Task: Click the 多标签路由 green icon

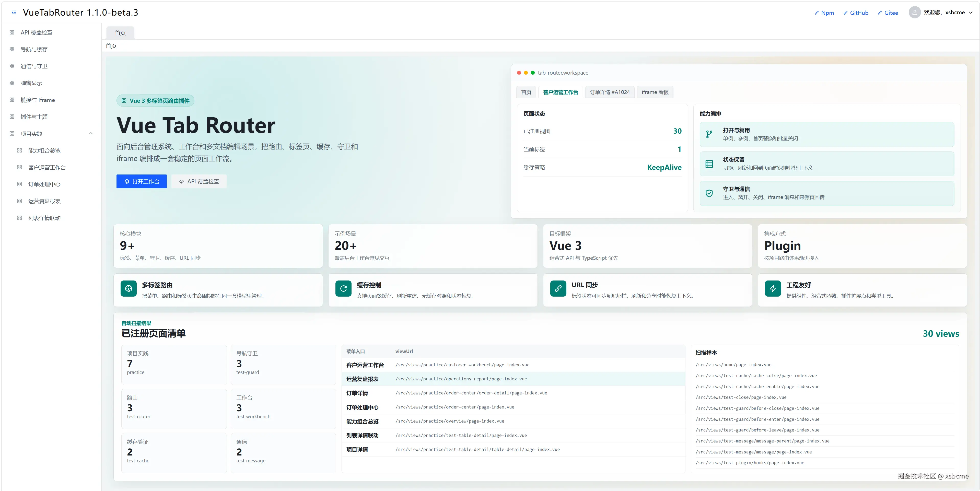Action: point(129,289)
